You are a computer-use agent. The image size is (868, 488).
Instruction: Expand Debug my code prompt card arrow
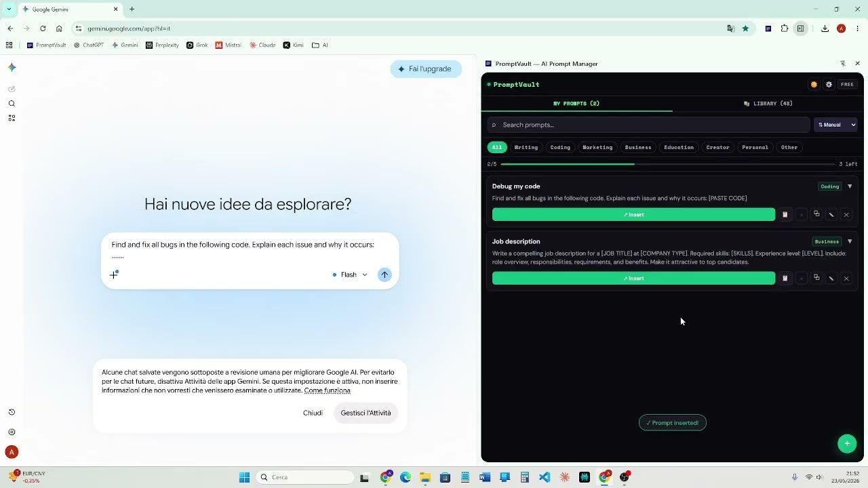coord(850,186)
